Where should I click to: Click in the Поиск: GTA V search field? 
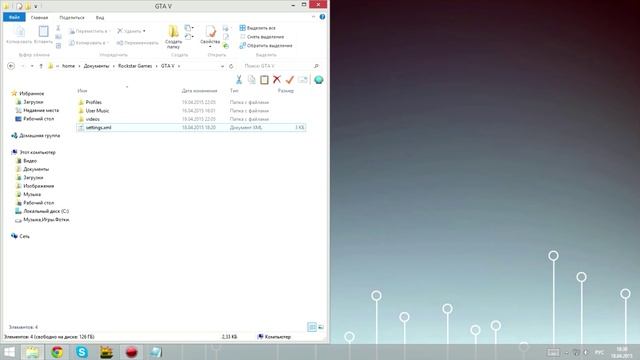pyautogui.click(x=278, y=66)
